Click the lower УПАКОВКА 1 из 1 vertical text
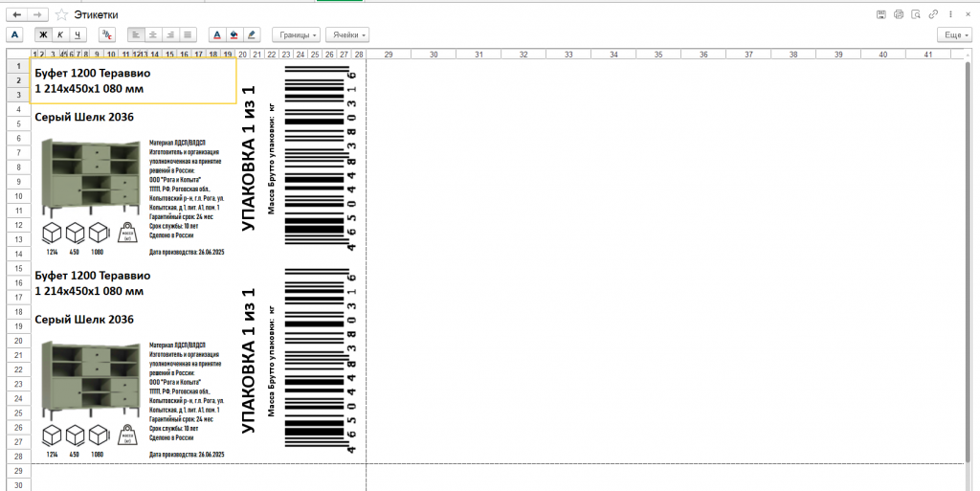Screen dimensions: 980x491 pyautogui.click(x=248, y=361)
